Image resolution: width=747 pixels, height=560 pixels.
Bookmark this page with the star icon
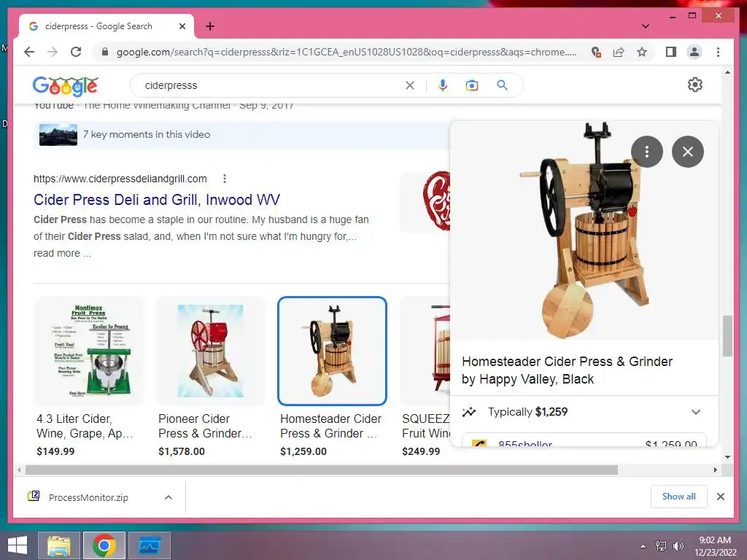(x=642, y=52)
